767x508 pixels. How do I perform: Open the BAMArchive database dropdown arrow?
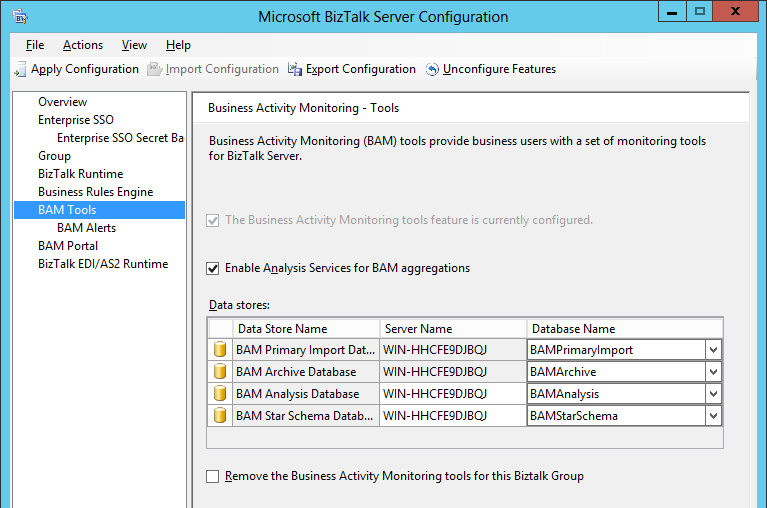[713, 372]
